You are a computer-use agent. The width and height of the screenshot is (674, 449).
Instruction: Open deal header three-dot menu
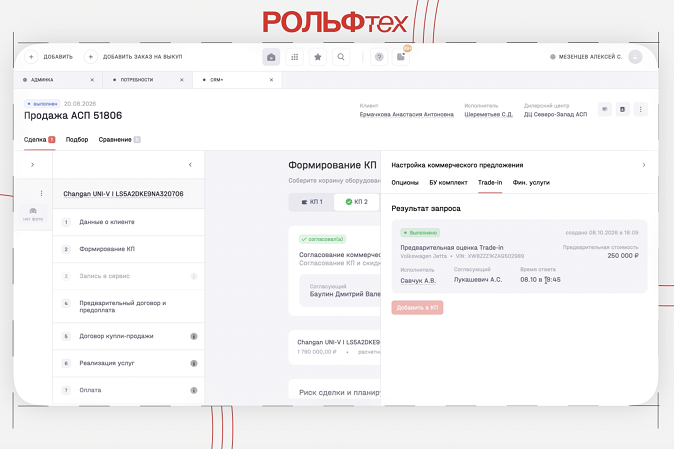coord(640,109)
